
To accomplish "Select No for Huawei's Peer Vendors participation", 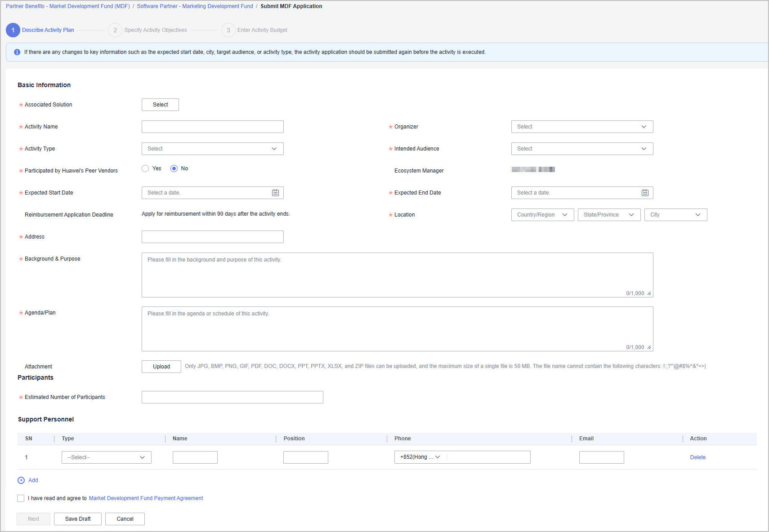I will [174, 168].
